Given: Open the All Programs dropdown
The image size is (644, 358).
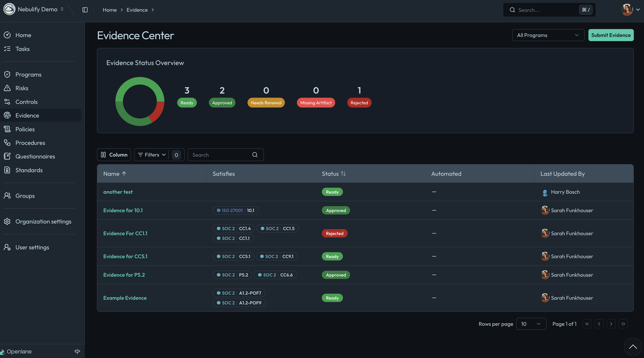Looking at the screenshot, I should point(548,35).
